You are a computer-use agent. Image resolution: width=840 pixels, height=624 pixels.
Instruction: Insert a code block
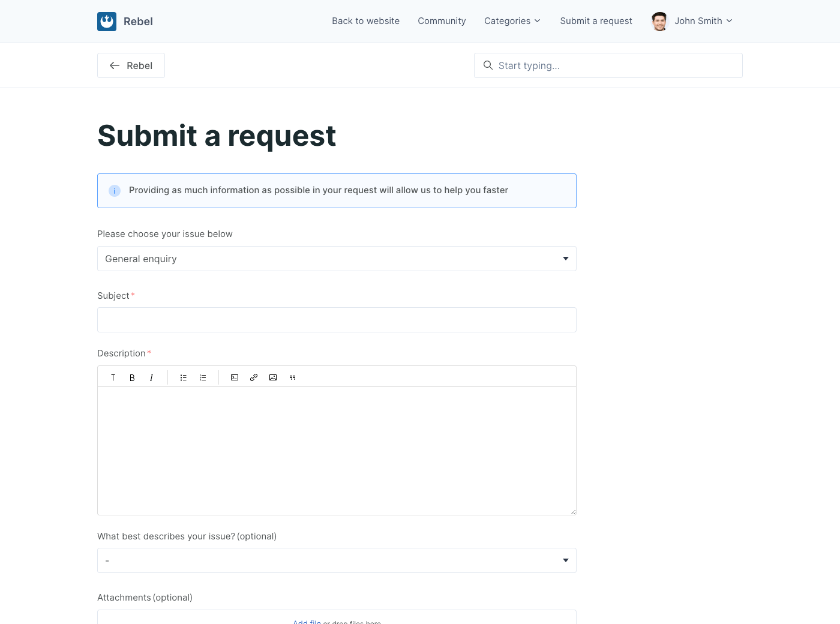pos(235,377)
